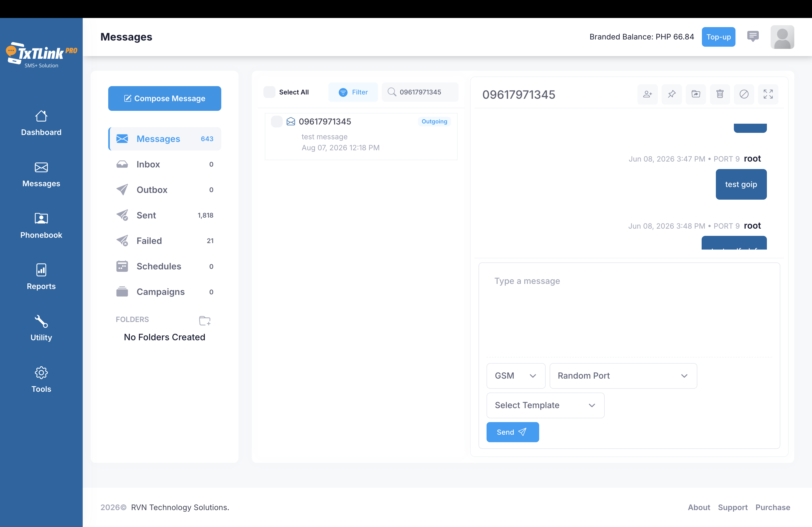Open the Tools gear section
Viewport: 812px width, 527px height.
click(41, 380)
